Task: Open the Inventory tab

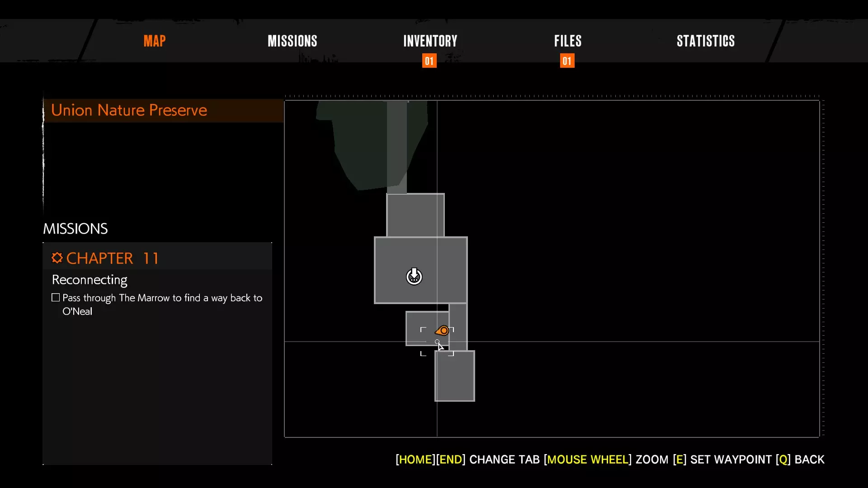Action: pos(430,41)
